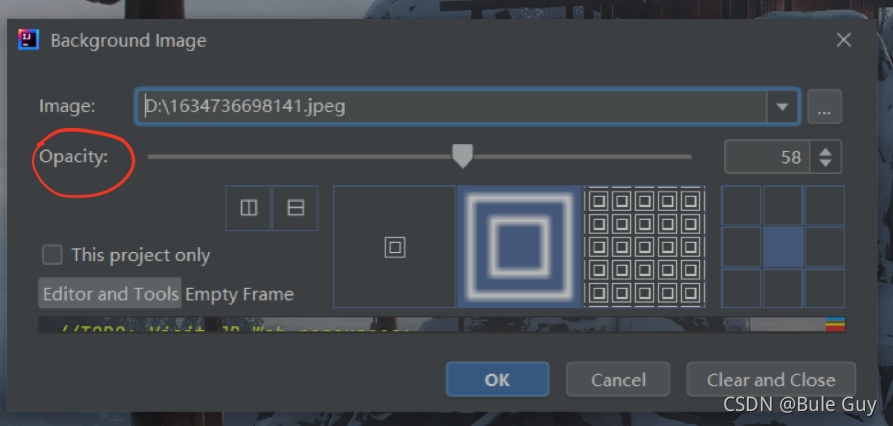Click the Opacity slider handle

tap(462, 156)
